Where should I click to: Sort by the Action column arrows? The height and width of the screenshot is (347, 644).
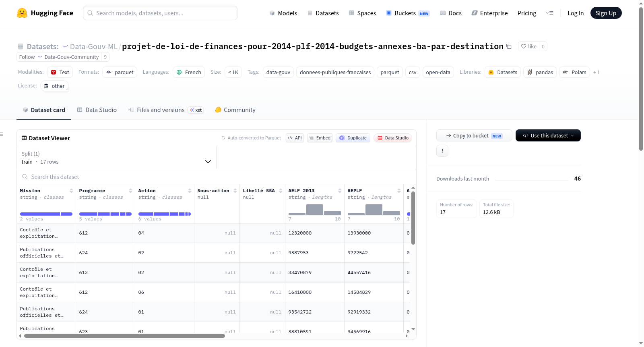190,191
